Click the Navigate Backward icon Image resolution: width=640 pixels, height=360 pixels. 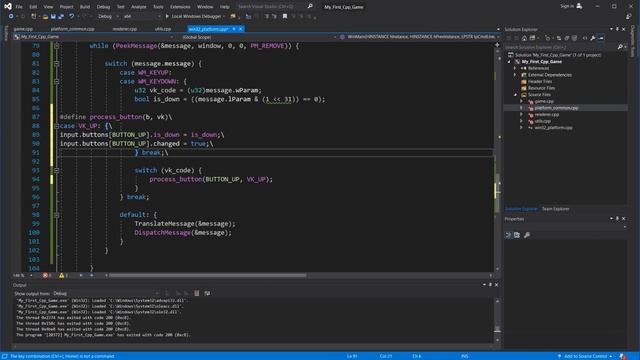click(x=11, y=16)
